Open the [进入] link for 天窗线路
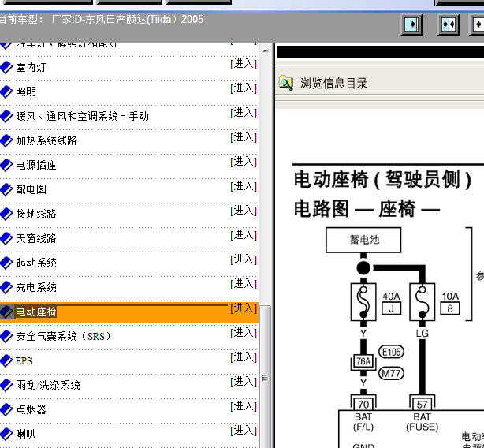This screenshot has width=484, height=448. (244, 235)
